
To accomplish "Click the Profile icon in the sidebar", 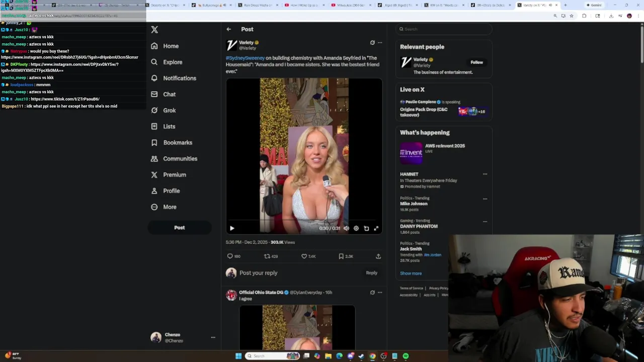I will 154,191.
